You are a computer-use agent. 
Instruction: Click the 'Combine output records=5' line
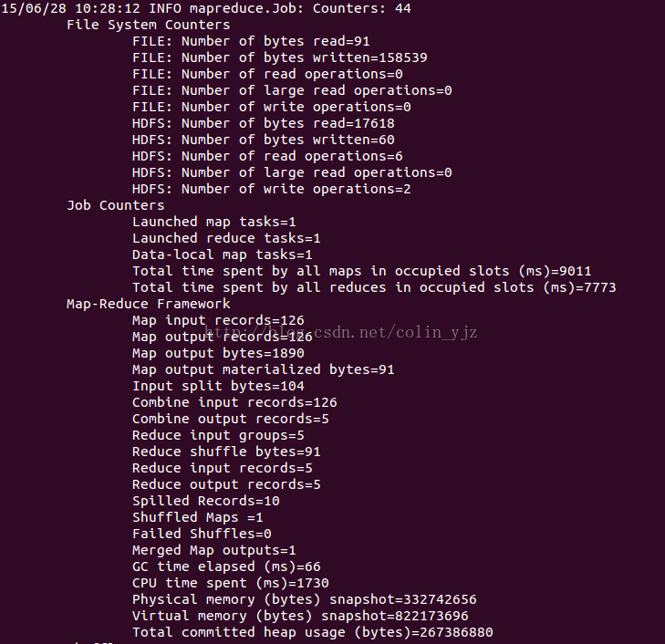230,419
